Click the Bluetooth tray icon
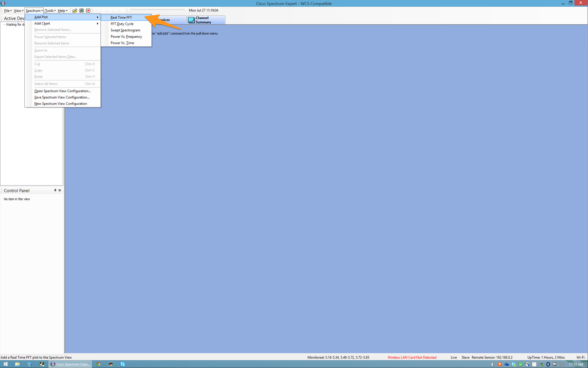The height and width of the screenshot is (368, 588). pyautogui.click(x=548, y=364)
